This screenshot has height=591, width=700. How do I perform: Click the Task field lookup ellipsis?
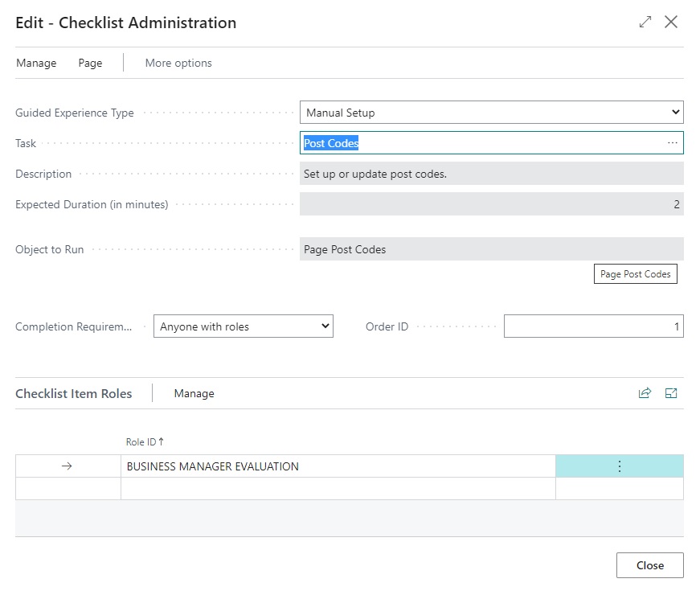[x=672, y=143]
